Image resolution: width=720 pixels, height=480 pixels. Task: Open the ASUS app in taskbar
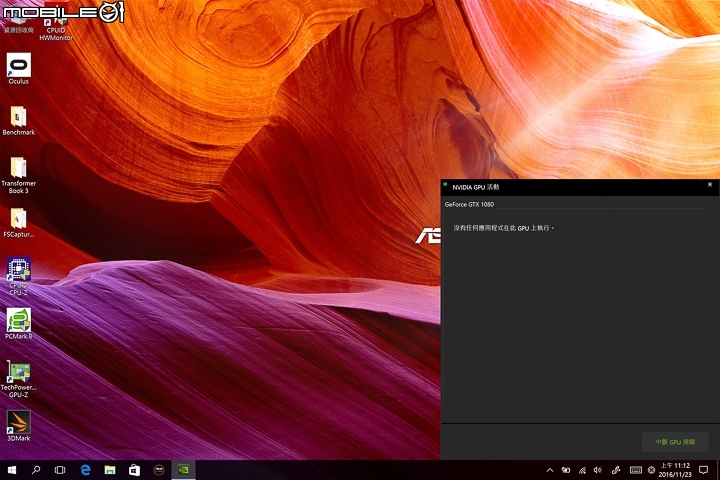pos(159,470)
